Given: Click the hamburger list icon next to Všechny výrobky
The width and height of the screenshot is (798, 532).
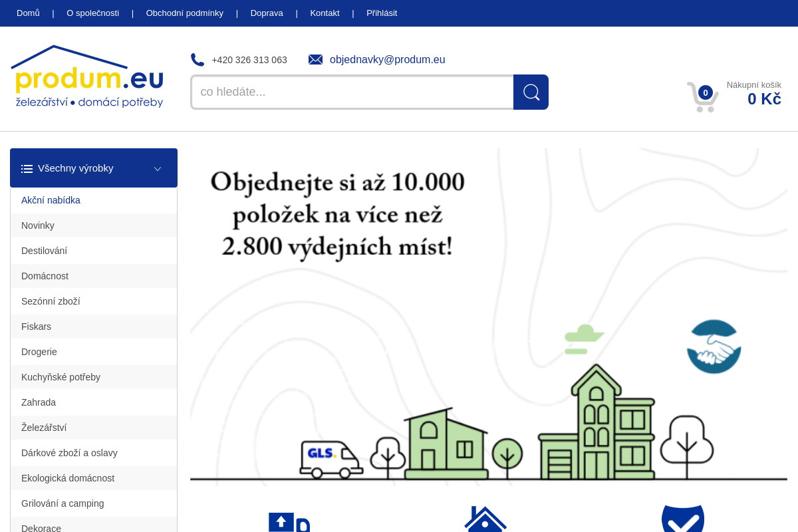Looking at the screenshot, I should coord(27,168).
